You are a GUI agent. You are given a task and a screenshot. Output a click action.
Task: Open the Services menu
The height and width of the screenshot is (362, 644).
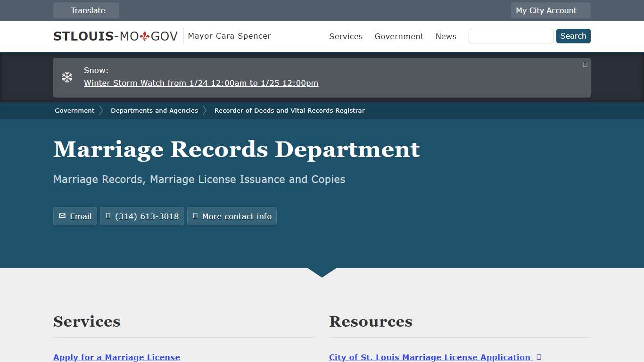tap(346, 36)
